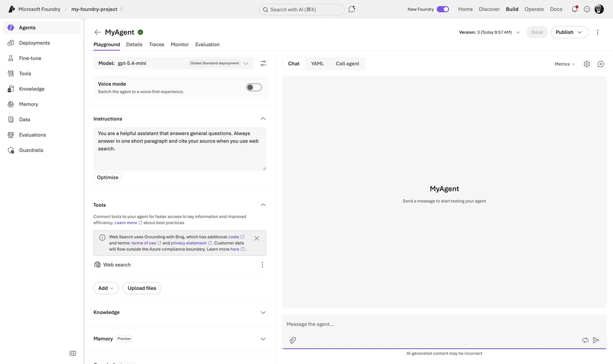This screenshot has width=613, height=364.
Task: Click the Message the agent input field
Action: pyautogui.click(x=444, y=324)
